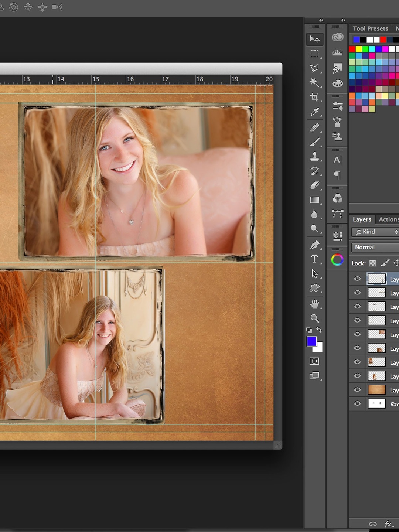Hide the brown texture layer above Background
Screen dimensions: 399x532
click(x=357, y=390)
